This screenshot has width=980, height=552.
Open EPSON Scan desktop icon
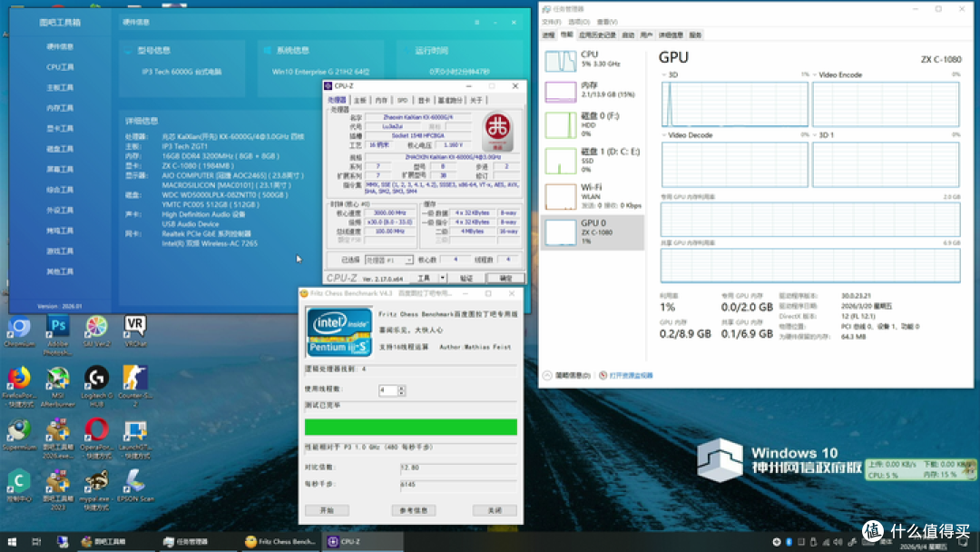tap(135, 487)
